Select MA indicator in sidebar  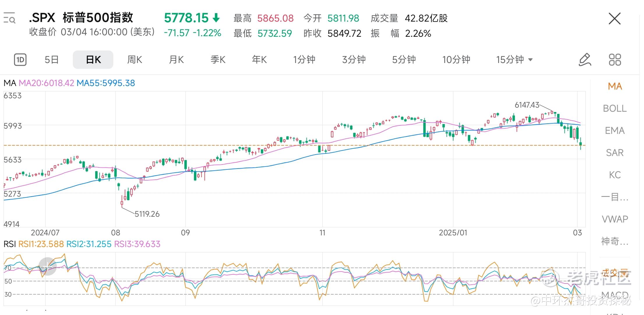pyautogui.click(x=615, y=86)
